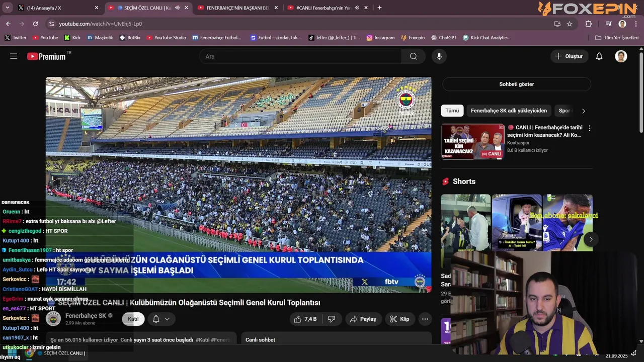Open the Maçkolik bookmark
Image resolution: width=644 pixels, height=362 pixels.
(x=100, y=38)
